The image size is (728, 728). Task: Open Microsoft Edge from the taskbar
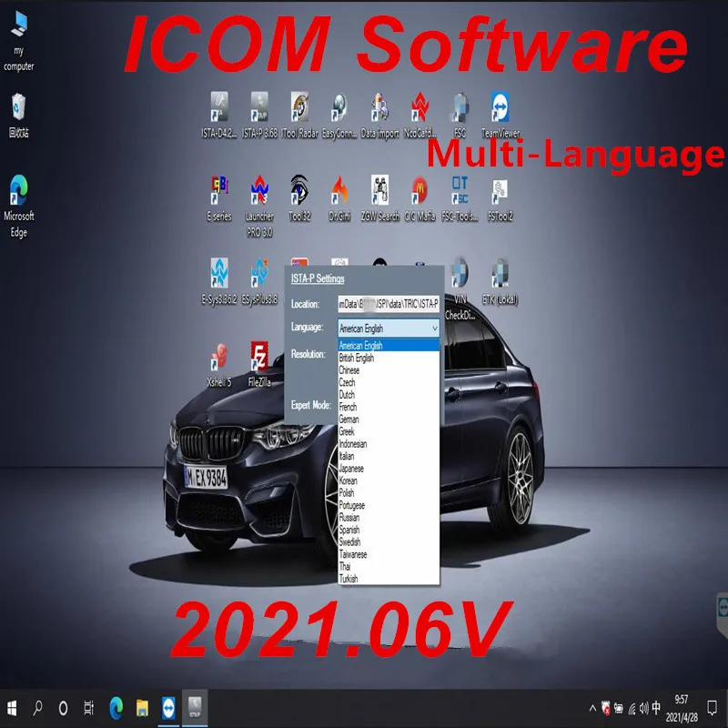(116, 709)
